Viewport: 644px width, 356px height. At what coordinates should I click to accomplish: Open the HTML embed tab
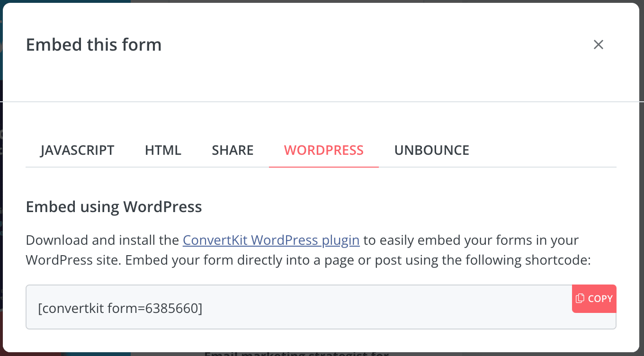click(163, 150)
